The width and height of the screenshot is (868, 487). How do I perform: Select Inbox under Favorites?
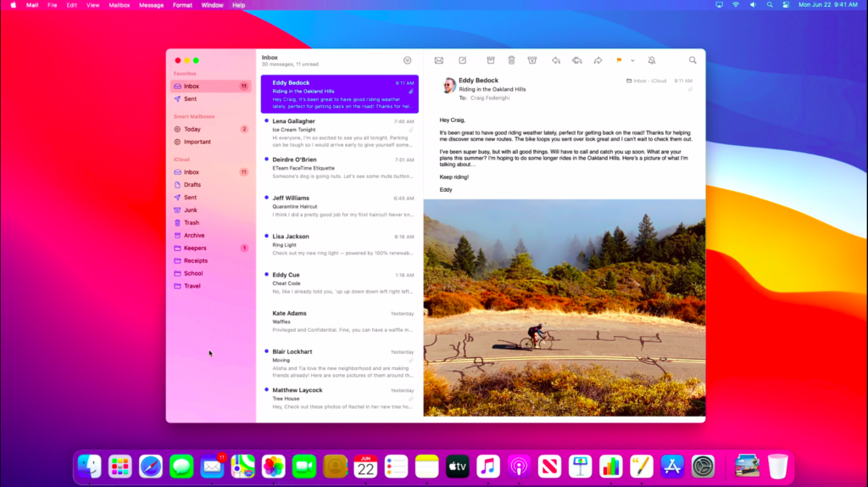(x=210, y=86)
